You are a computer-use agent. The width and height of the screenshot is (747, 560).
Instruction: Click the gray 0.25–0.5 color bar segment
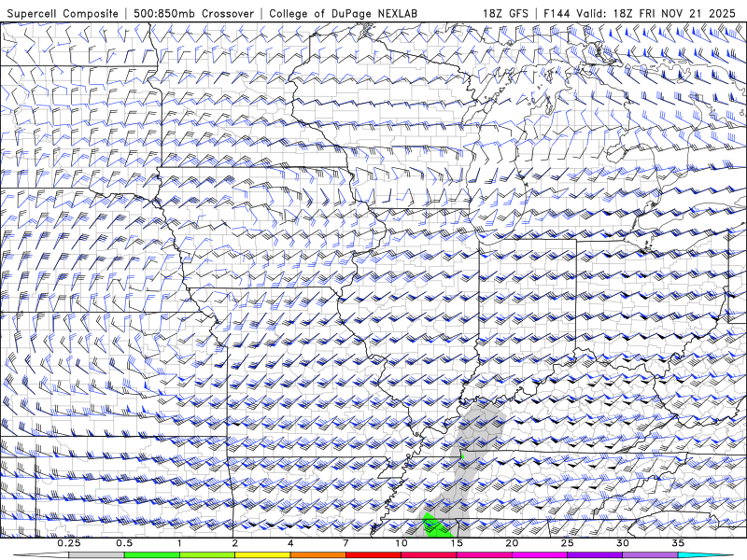[96, 555]
